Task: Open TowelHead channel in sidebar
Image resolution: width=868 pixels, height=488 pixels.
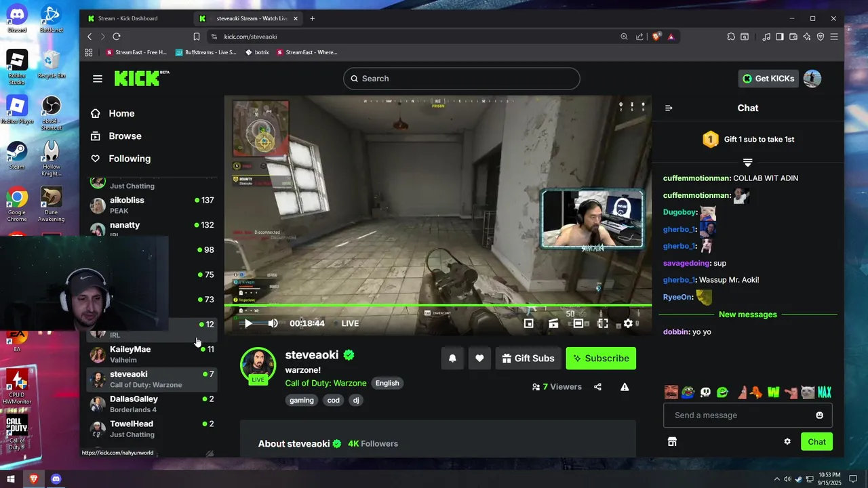Action: [153, 428]
